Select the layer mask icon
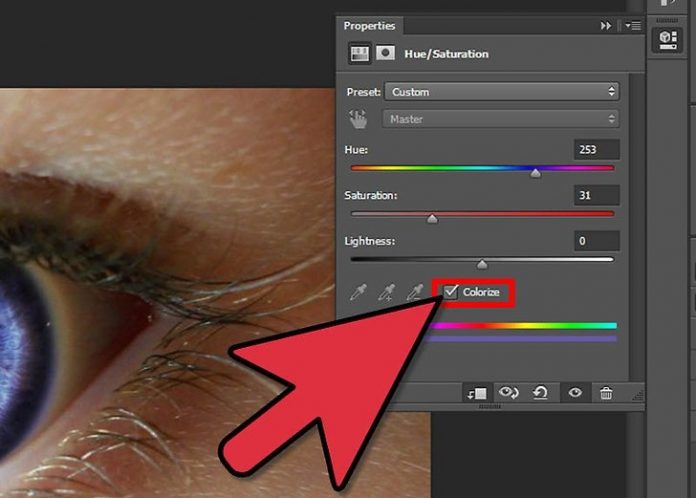Viewport: 696px width, 498px height. [385, 54]
